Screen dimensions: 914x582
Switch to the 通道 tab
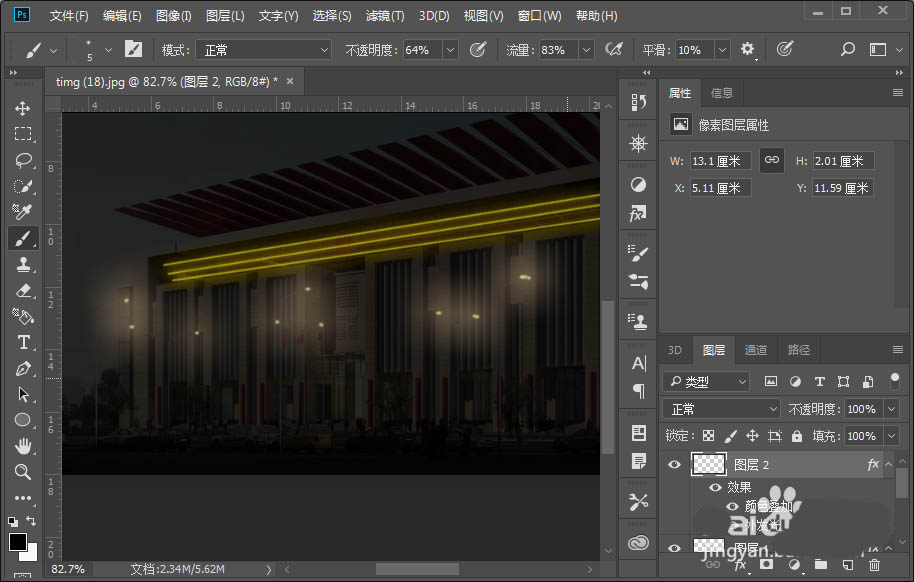(x=756, y=350)
